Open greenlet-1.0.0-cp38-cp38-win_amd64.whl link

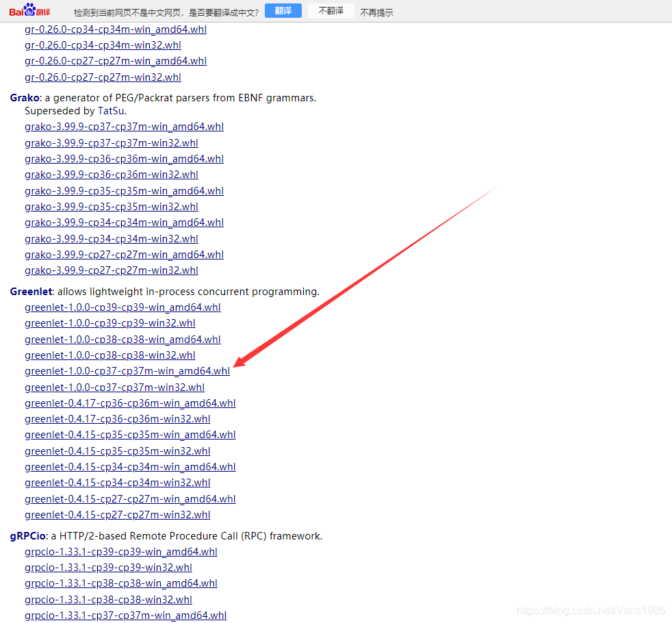pyautogui.click(x=122, y=340)
